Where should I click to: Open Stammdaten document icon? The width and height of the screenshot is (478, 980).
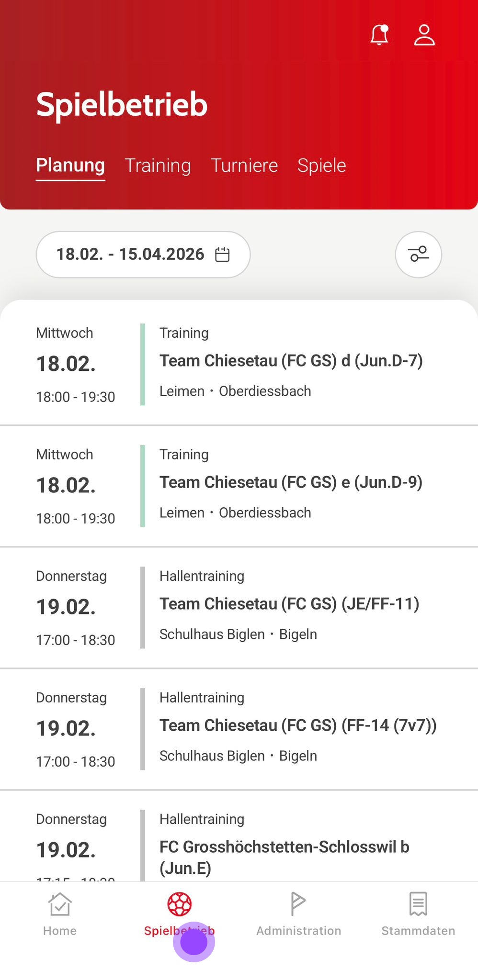418,904
